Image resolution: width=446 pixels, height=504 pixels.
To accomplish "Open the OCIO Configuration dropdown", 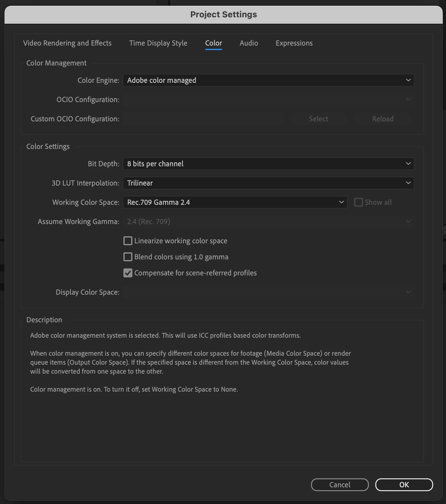I will (269, 100).
